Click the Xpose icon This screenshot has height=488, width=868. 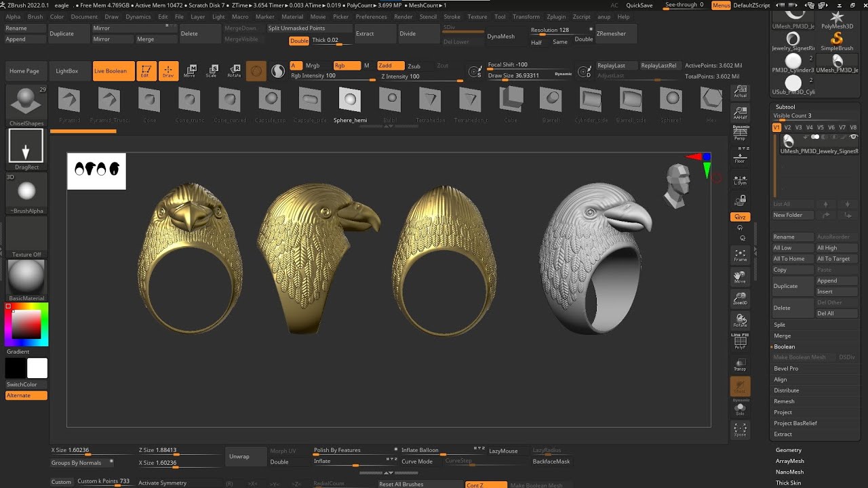point(740,430)
